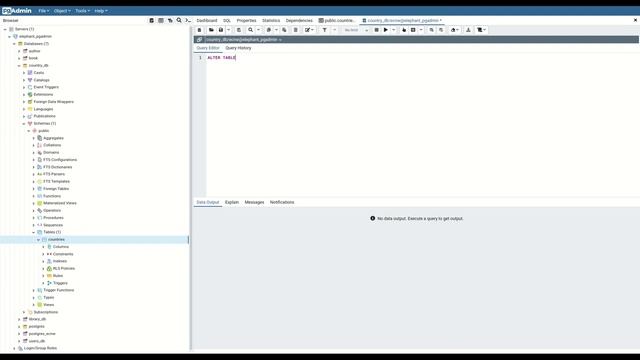Open the Object menu

coord(62,11)
